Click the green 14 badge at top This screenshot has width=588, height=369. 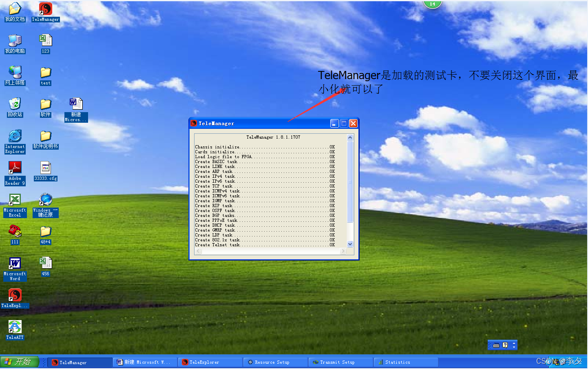pos(432,4)
